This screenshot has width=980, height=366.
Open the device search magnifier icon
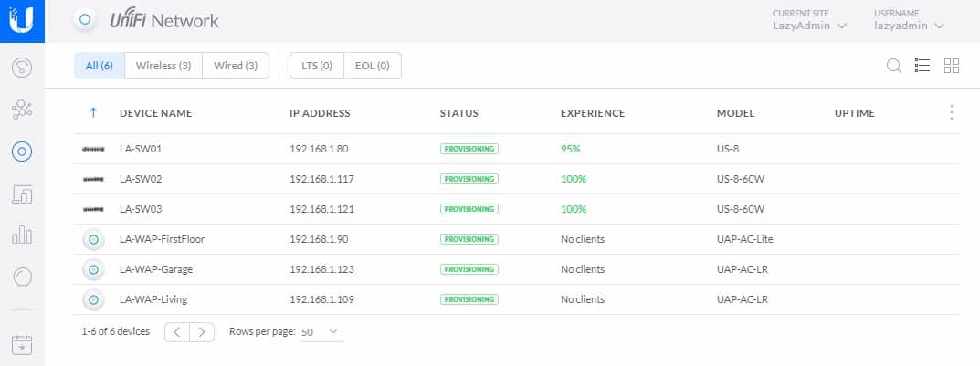click(x=894, y=66)
